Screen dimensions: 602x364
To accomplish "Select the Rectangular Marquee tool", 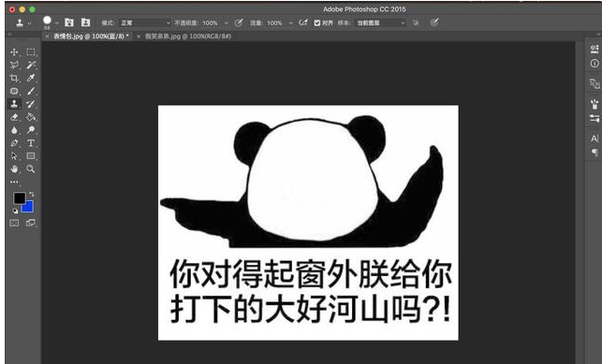I will 31,51.
